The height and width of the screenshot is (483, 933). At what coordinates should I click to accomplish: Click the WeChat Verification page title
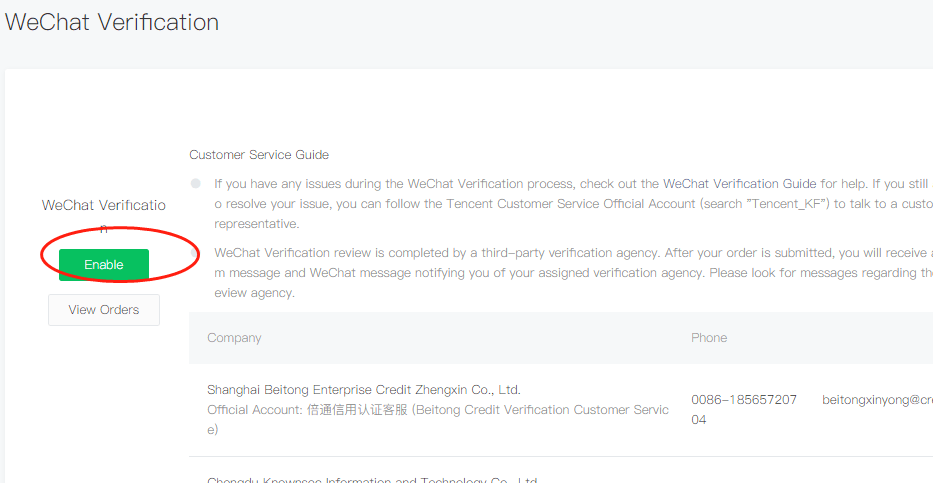[112, 22]
